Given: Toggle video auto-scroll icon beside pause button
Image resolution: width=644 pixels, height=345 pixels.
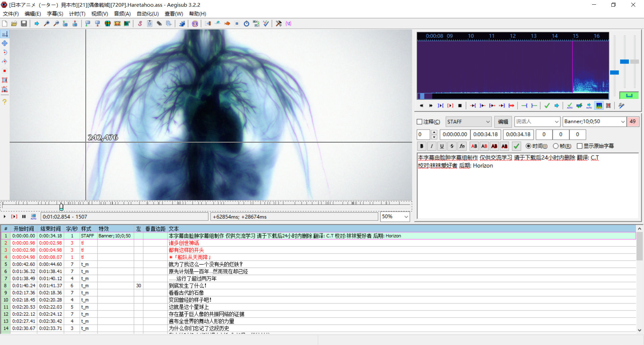Looking at the screenshot, I should [x=34, y=217].
